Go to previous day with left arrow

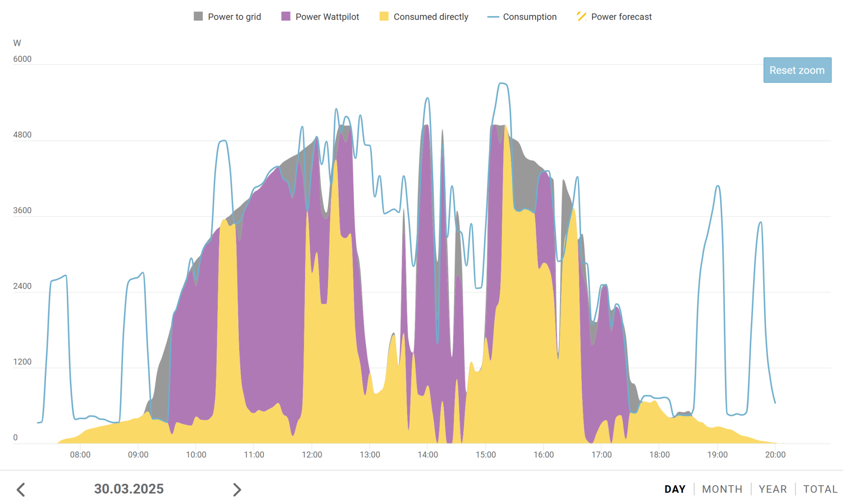tap(21, 489)
